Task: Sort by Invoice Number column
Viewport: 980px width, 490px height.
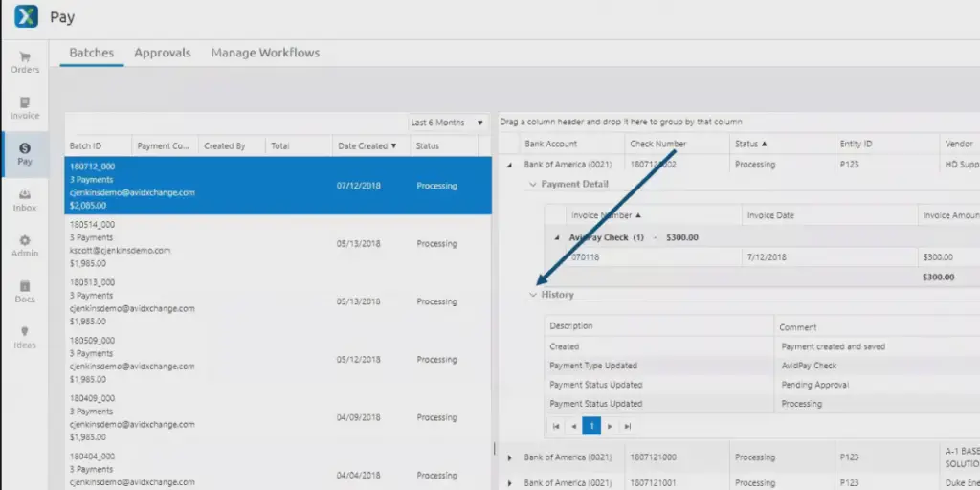Action: click(x=654, y=215)
